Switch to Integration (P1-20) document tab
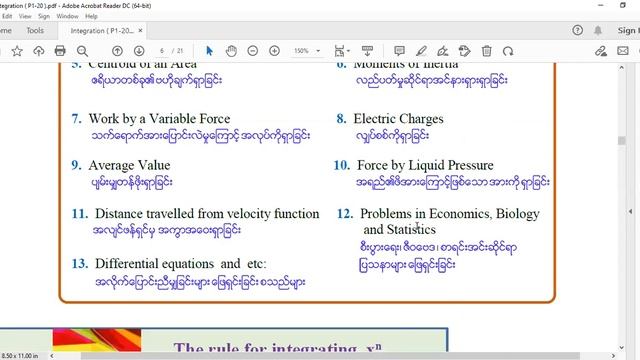The height and width of the screenshot is (360, 640). point(102,31)
